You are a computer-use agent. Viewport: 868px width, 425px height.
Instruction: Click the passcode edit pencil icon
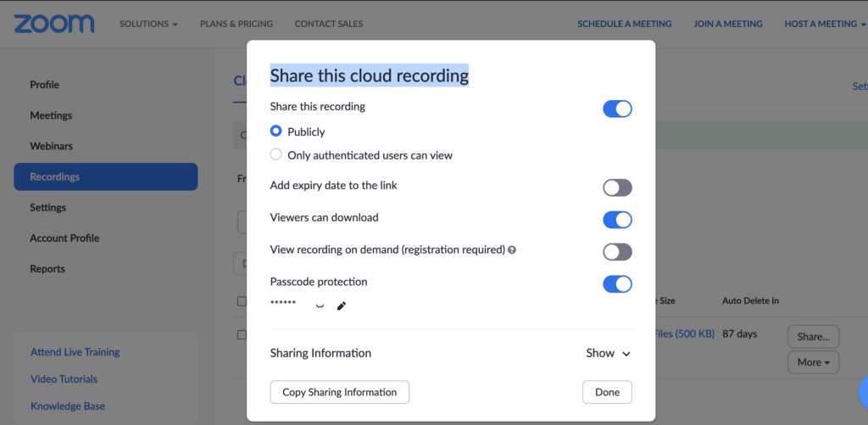point(342,306)
